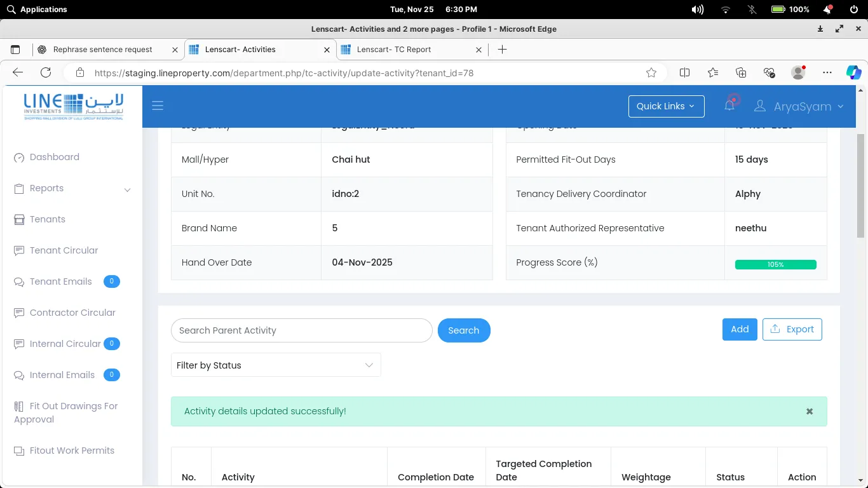Dismiss the success alert with X icon
Viewport: 868px width, 488px height.
(x=810, y=412)
